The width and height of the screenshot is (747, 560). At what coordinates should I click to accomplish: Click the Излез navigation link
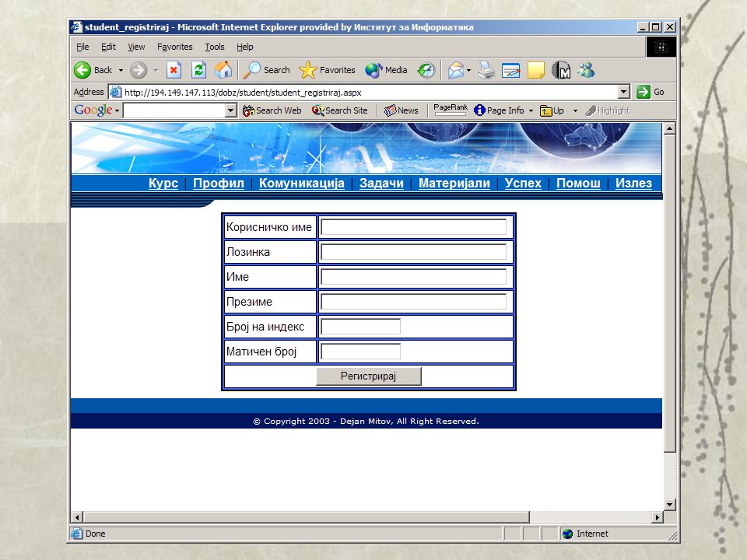pos(633,183)
